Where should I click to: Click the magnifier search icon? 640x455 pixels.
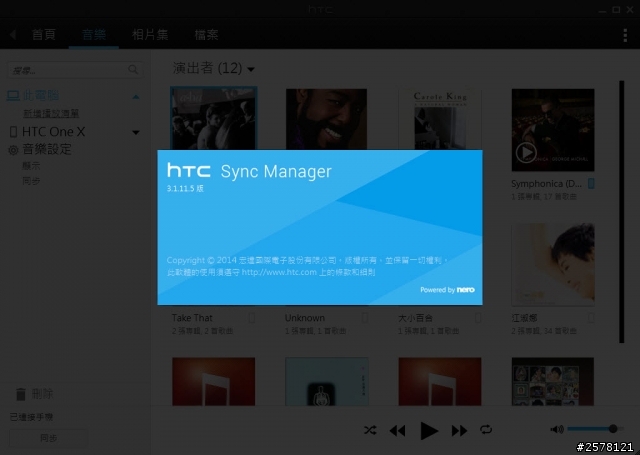coord(133,70)
